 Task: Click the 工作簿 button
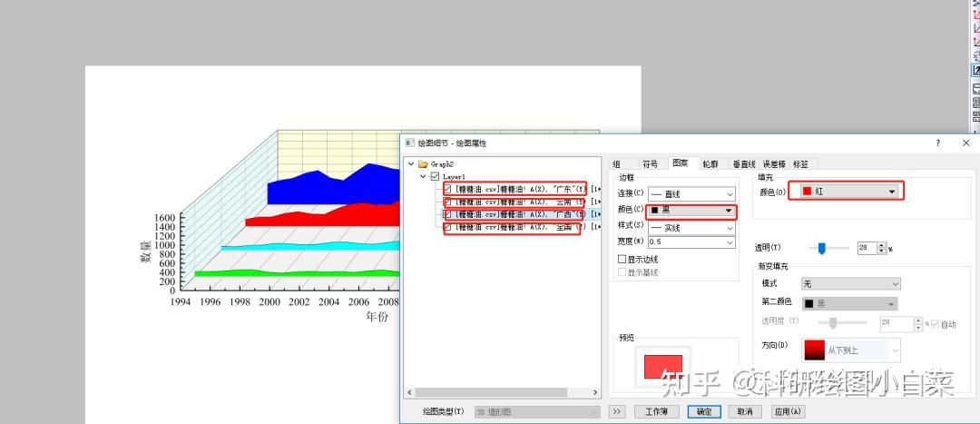click(656, 412)
